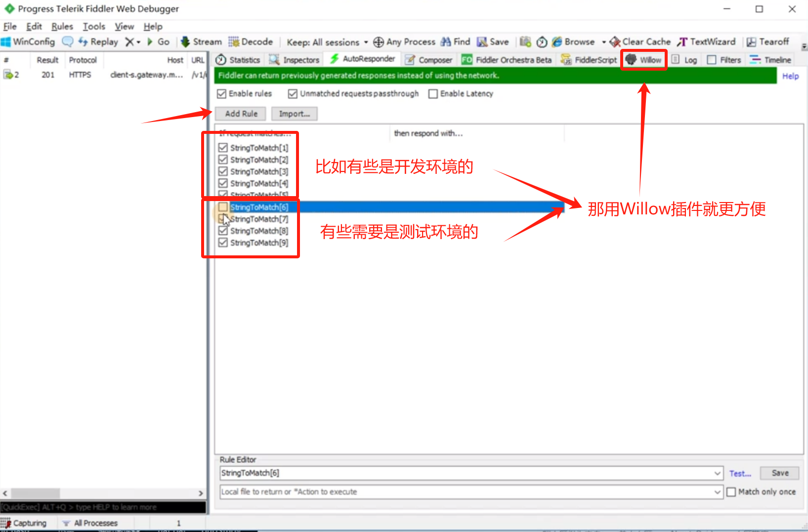Image resolution: width=808 pixels, height=532 pixels.
Task: Switch to the Filters tab
Action: (x=724, y=60)
